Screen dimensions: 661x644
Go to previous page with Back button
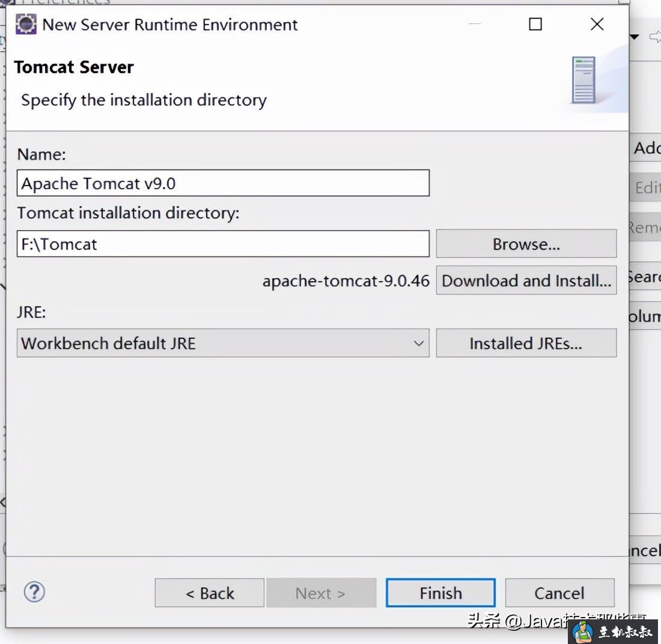tap(210, 593)
